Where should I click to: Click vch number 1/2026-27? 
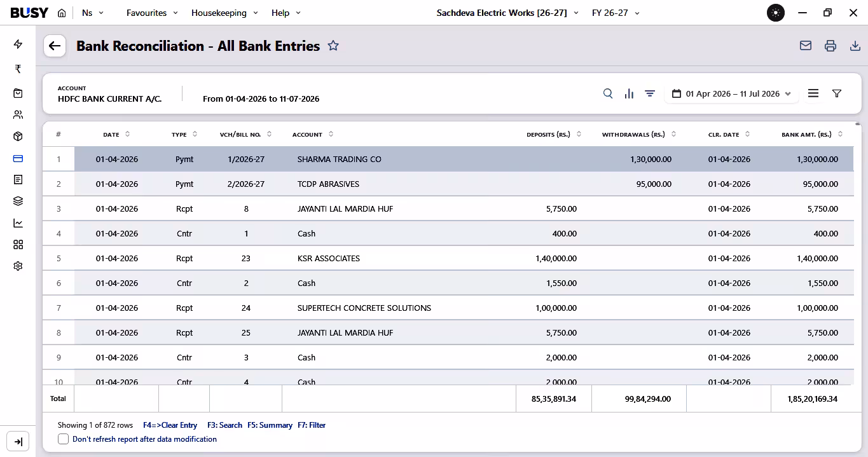pos(246,160)
